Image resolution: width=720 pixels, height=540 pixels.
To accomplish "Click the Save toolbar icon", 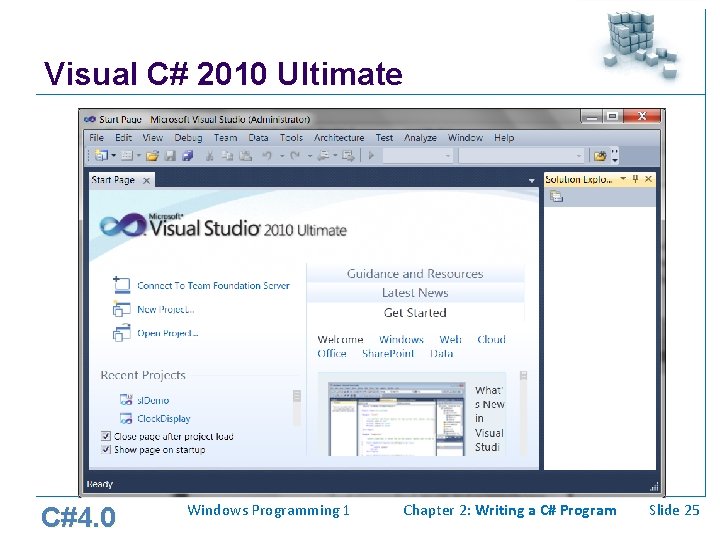I will click(x=170, y=156).
